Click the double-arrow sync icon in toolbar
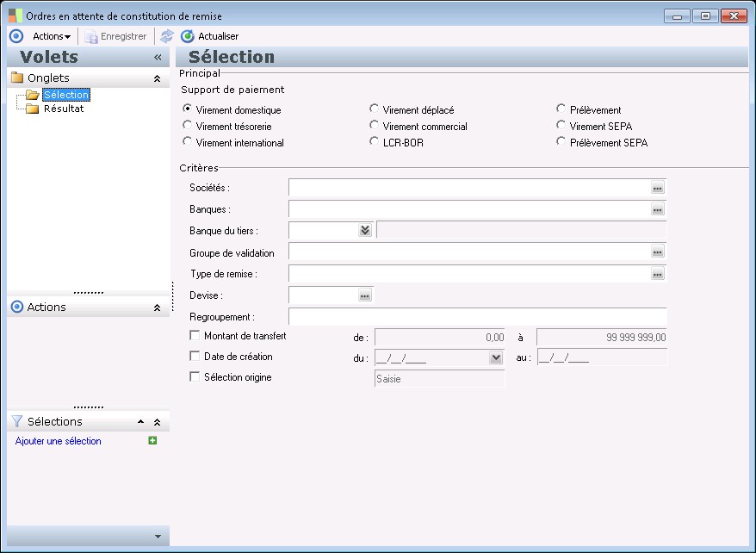Screen dimensions: 756x553 (167, 36)
